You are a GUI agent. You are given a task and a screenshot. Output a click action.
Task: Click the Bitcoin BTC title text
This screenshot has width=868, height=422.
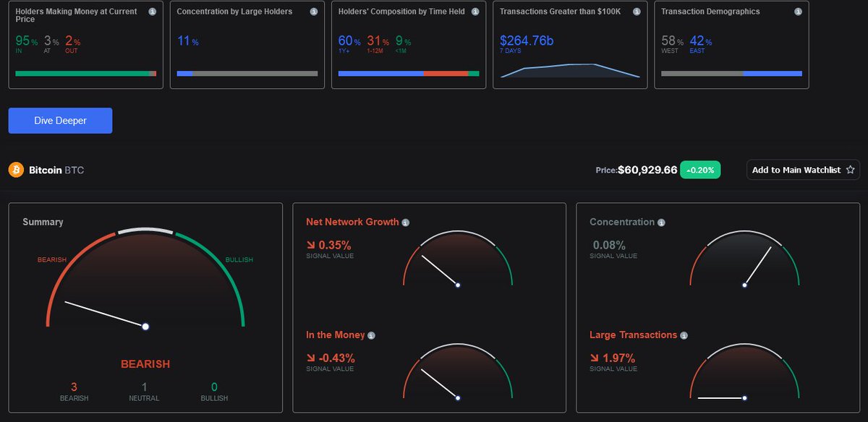(56, 171)
